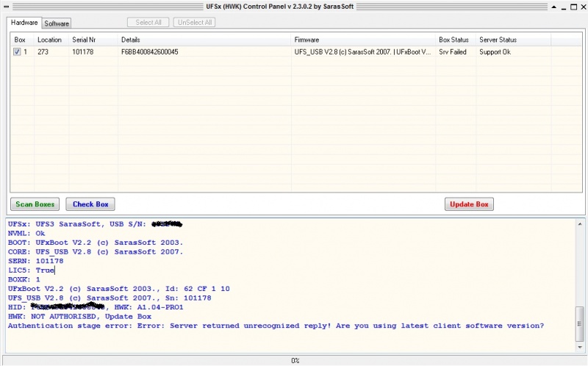Screen dimensions: 588x366
Task: Click location cell 273
Action: [x=43, y=51]
